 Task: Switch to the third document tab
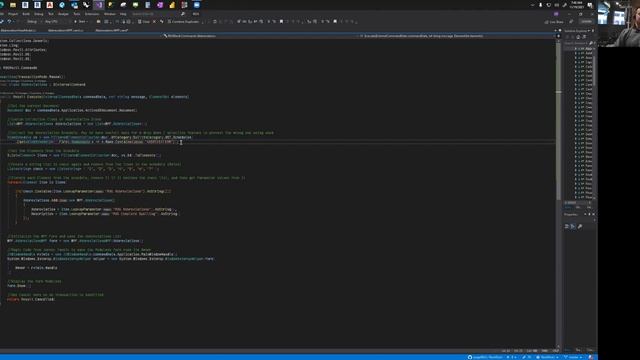(112, 31)
